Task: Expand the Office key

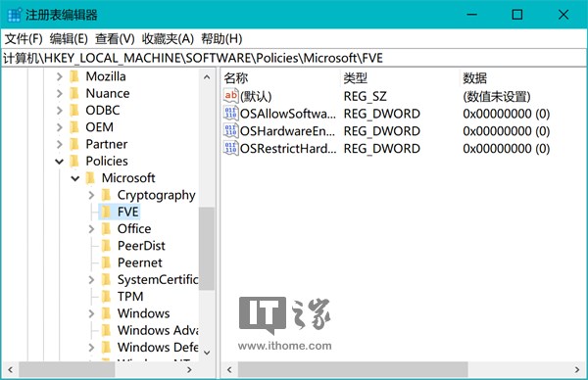Action: [91, 228]
